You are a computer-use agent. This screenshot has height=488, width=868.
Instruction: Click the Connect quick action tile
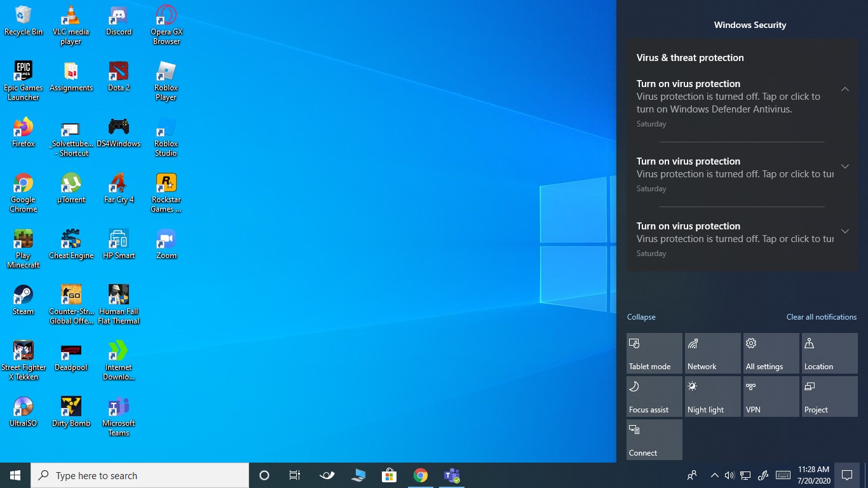(654, 440)
